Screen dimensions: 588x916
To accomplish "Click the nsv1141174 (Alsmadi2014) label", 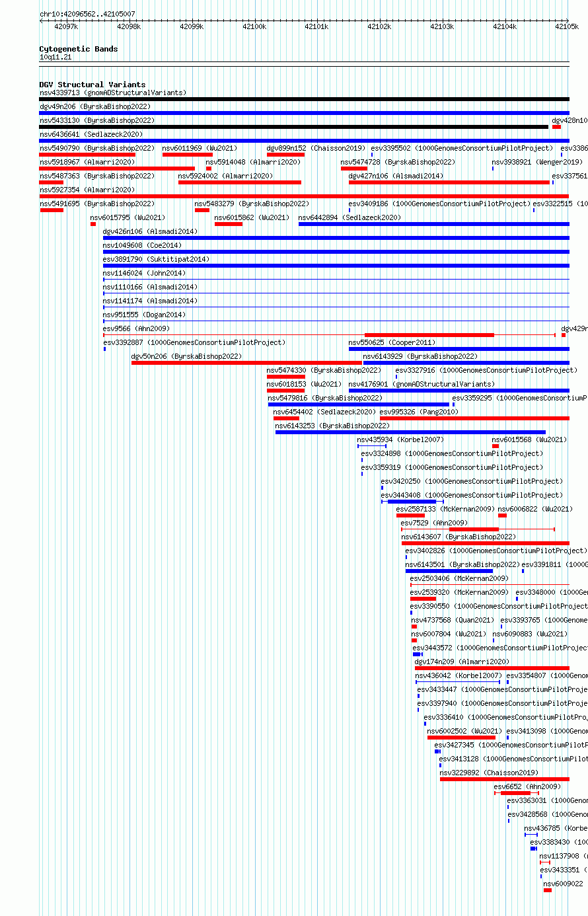I will pyautogui.click(x=150, y=301).
